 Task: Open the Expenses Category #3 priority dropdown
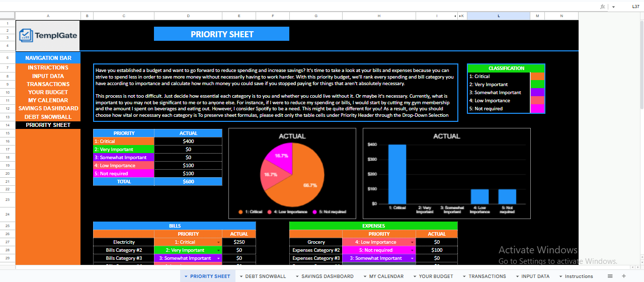coord(413,258)
